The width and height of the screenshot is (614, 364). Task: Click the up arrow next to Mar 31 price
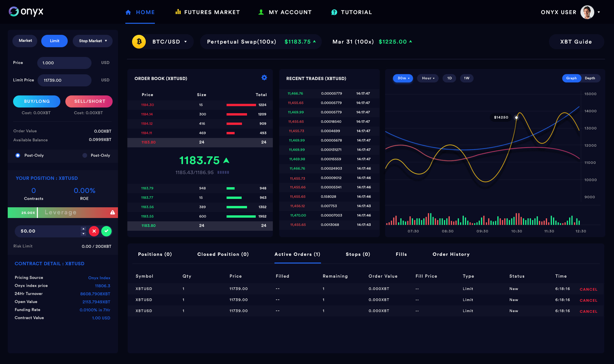coord(411,42)
